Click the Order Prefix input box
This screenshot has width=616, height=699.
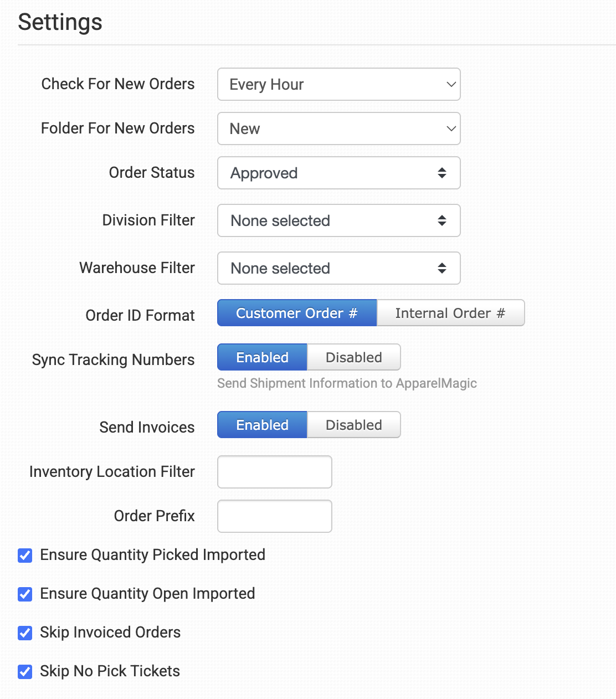coord(275,516)
